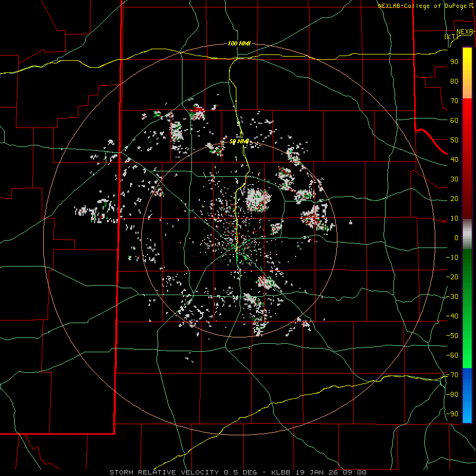Click the -20 value on the velocity scale
The image size is (476, 476).
pos(452,277)
